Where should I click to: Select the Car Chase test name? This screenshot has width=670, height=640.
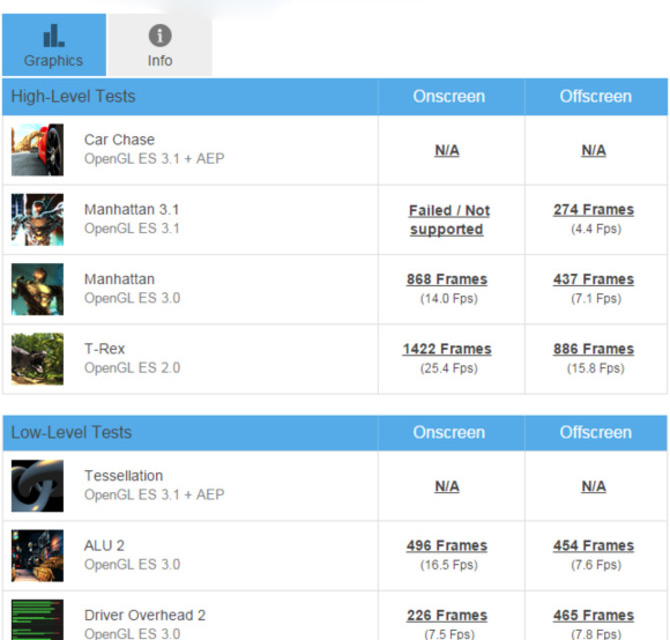point(120,140)
